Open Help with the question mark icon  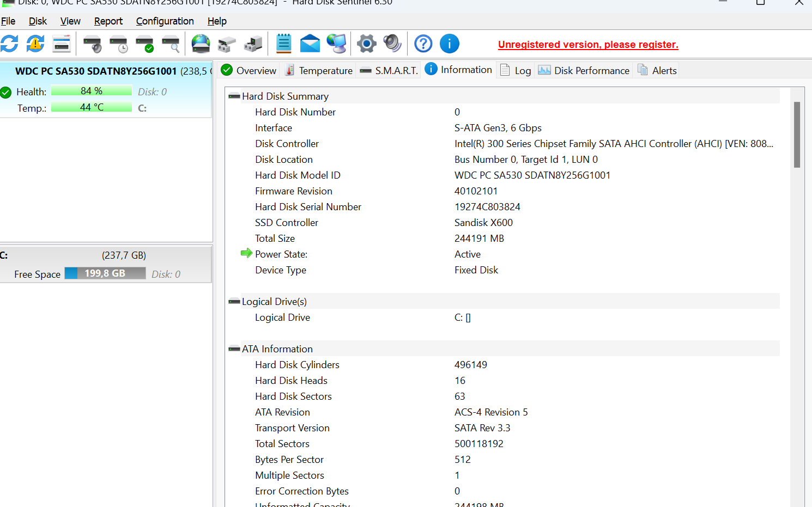[423, 44]
